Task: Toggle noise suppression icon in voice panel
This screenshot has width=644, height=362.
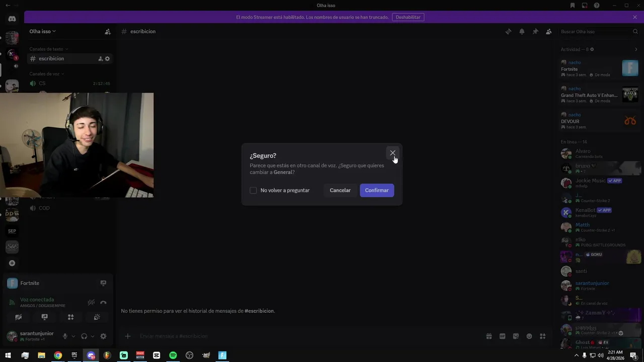Action: [x=91, y=302]
